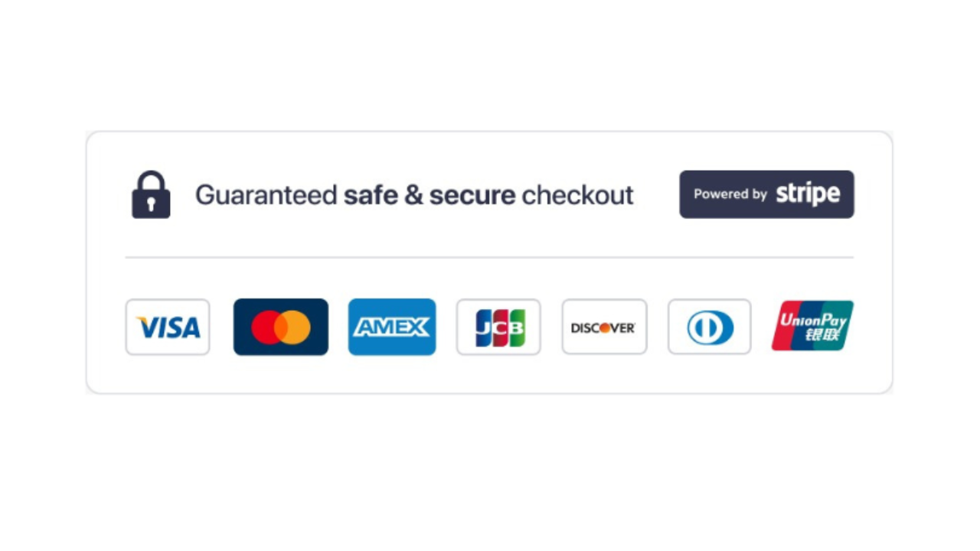
Task: Select the Visa card logo
Action: click(x=168, y=328)
